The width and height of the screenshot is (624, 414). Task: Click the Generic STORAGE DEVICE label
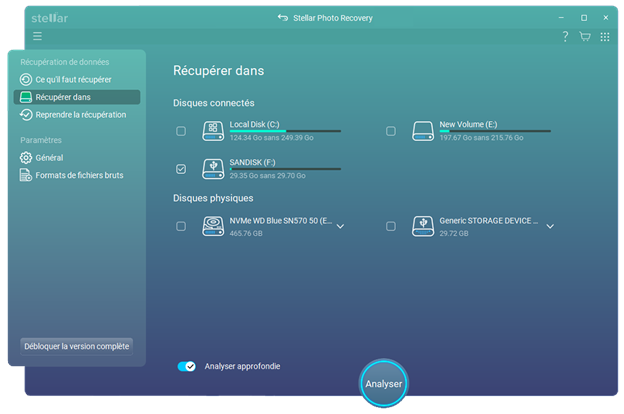tap(489, 221)
